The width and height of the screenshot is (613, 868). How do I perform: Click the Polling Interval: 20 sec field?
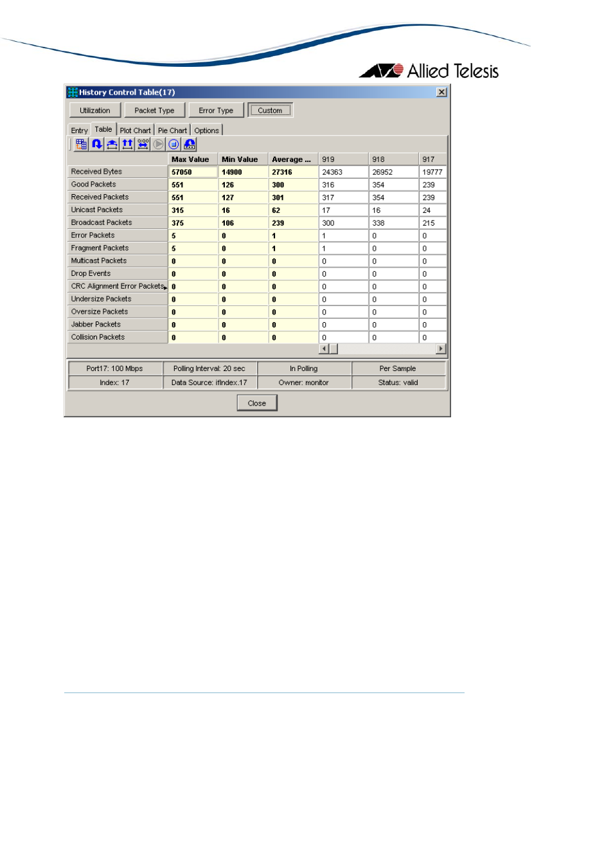pos(209,369)
